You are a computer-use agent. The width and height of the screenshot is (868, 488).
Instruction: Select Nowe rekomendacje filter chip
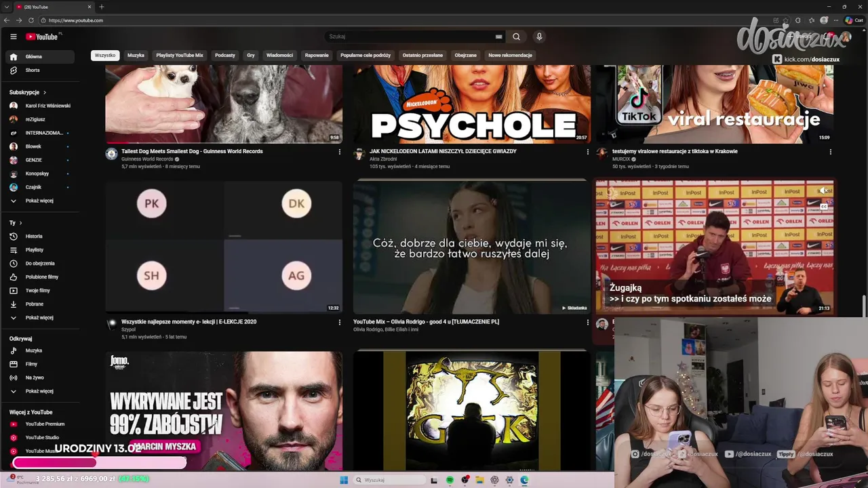[x=510, y=56]
